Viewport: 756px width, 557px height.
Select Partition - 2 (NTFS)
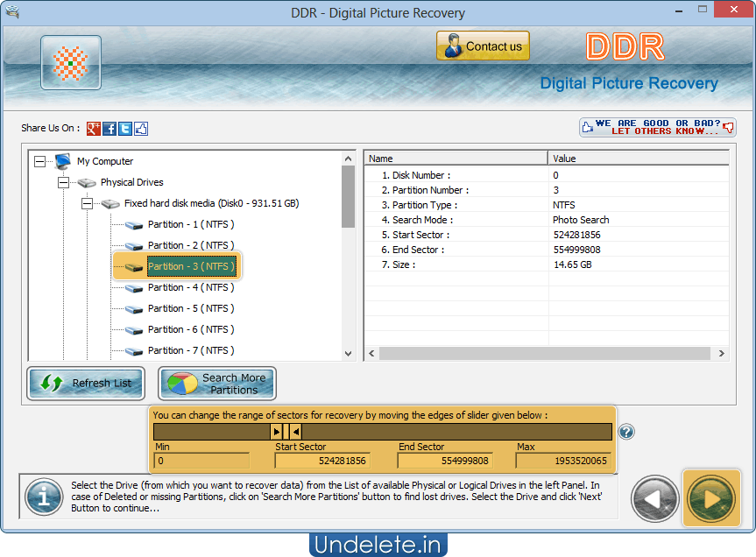[x=191, y=246]
